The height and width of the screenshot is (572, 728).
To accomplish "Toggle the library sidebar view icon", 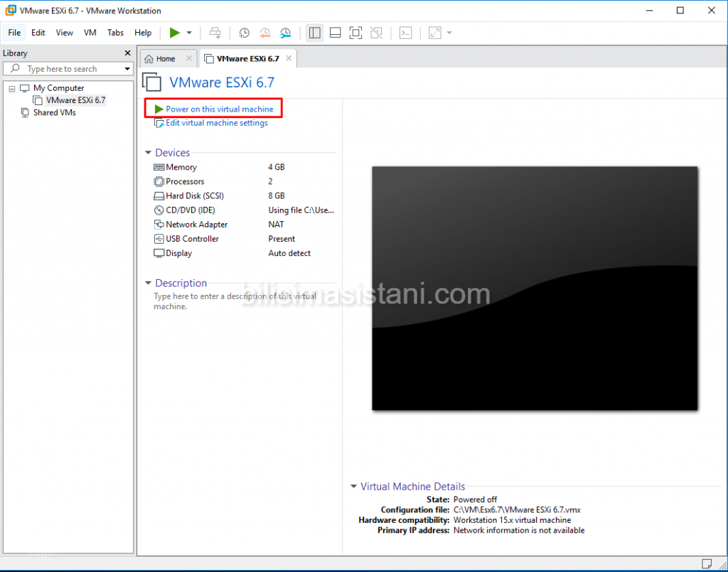I will (x=314, y=33).
